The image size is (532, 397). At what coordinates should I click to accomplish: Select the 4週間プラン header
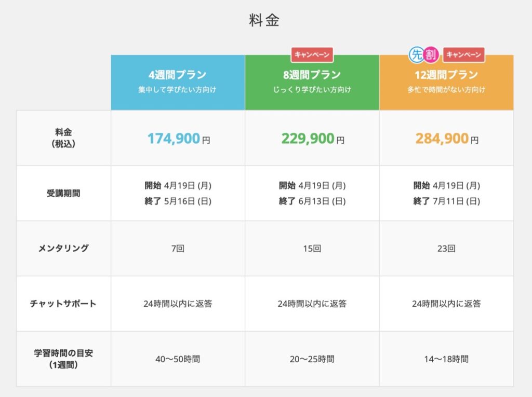[178, 83]
